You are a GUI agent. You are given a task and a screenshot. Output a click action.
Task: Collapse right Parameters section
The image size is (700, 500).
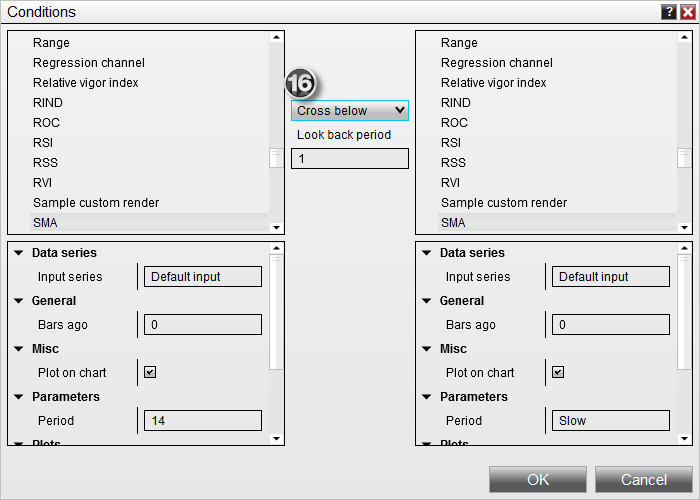pos(427,397)
